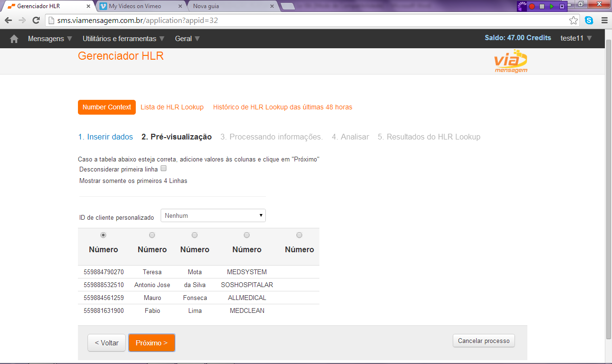Click cell 559881631900

pyautogui.click(x=104, y=310)
